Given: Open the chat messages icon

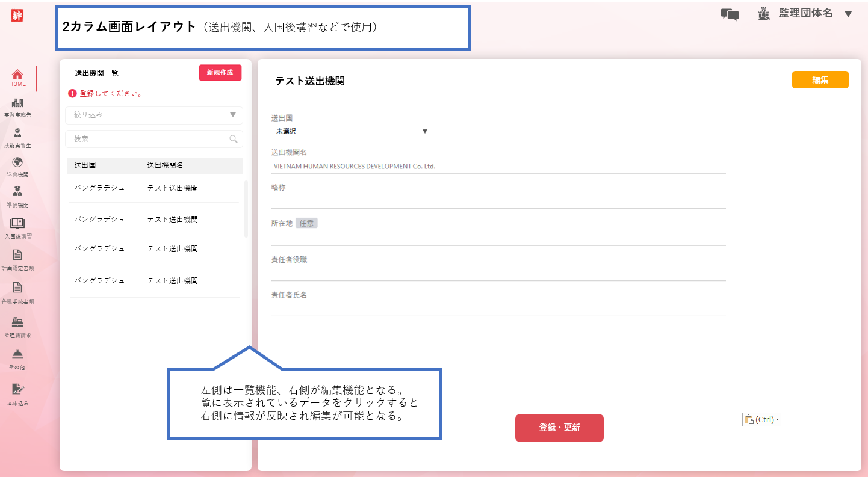Looking at the screenshot, I should tap(730, 14).
